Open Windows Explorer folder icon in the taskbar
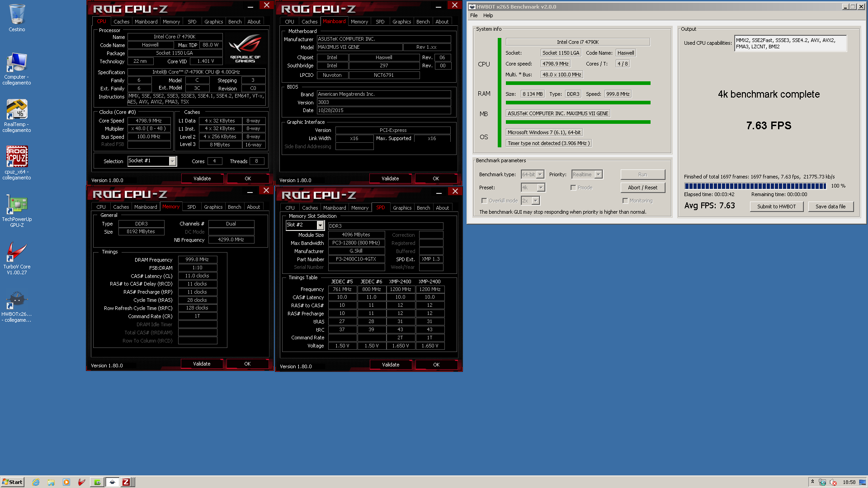Image resolution: width=868 pixels, height=488 pixels. (x=51, y=482)
